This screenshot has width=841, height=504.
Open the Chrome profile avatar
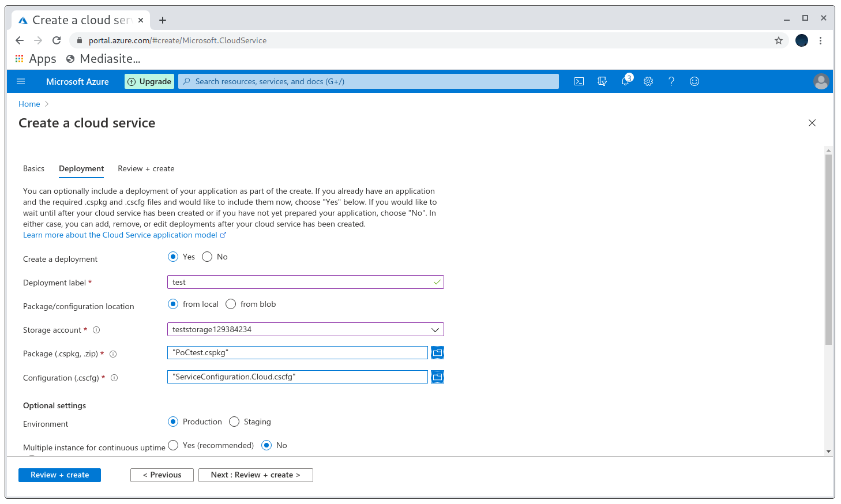click(802, 40)
